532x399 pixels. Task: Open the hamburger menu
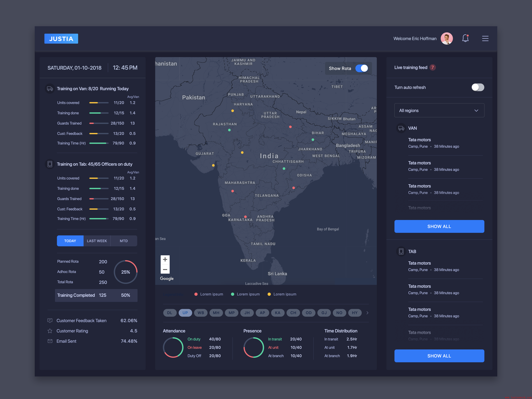pos(485,38)
